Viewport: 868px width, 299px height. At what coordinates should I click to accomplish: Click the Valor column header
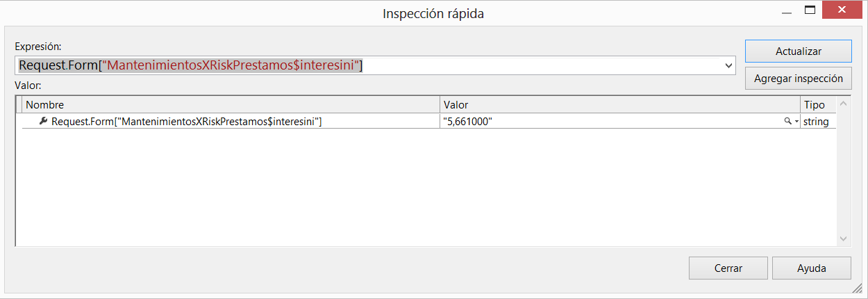coord(618,105)
